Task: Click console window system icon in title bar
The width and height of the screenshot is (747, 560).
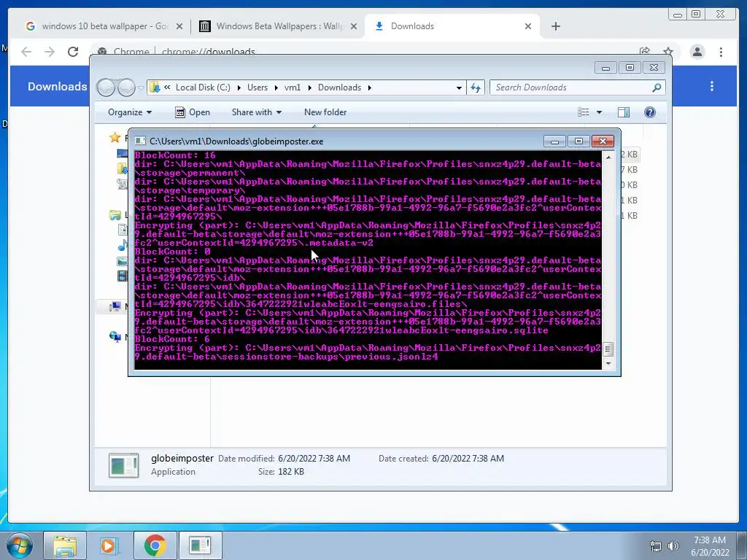Action: point(140,141)
